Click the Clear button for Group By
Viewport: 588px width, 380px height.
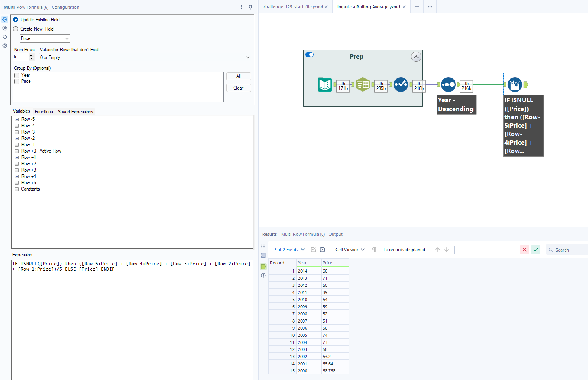point(238,88)
